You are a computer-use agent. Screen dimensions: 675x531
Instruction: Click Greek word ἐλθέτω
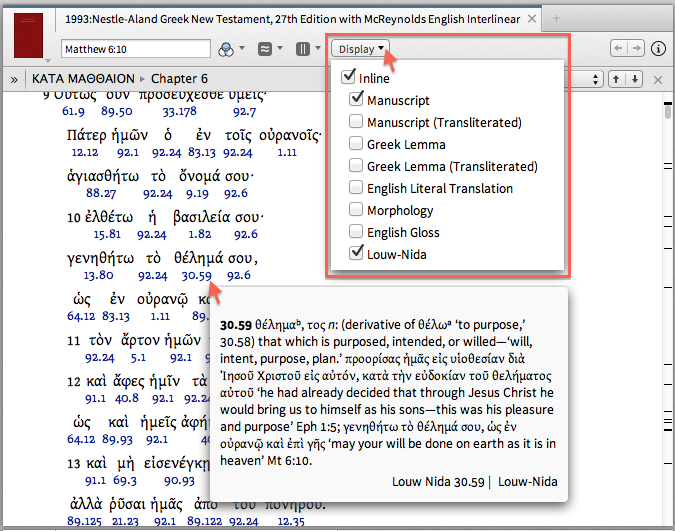(109, 217)
